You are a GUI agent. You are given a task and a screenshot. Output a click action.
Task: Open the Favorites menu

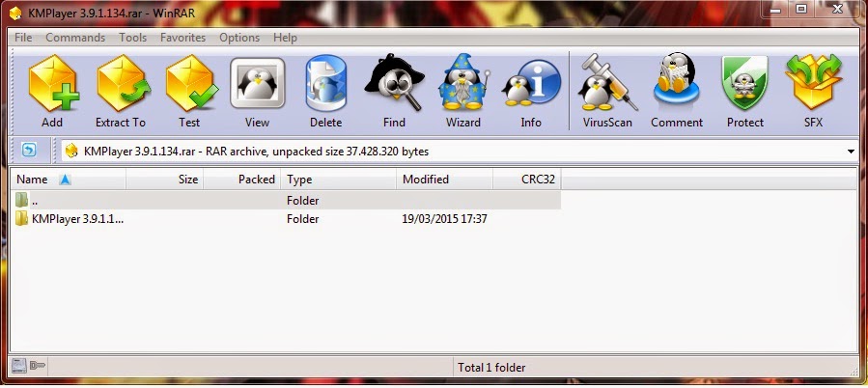(183, 38)
